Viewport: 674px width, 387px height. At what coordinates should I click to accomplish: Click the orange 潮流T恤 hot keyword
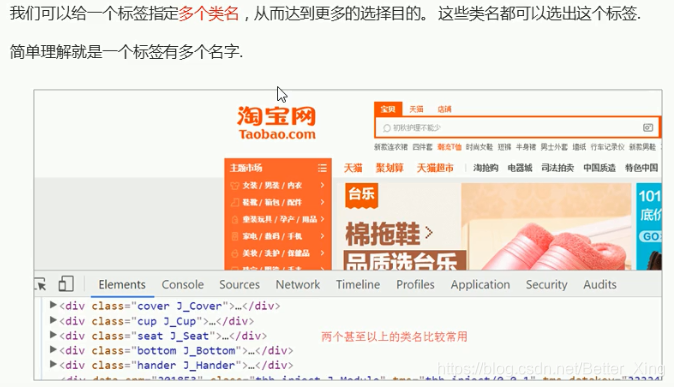[449, 147]
